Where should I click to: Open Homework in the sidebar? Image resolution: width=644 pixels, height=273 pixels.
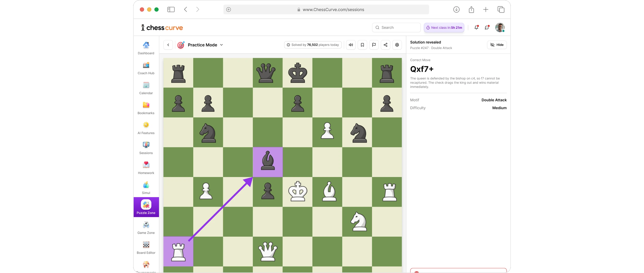[146, 168]
